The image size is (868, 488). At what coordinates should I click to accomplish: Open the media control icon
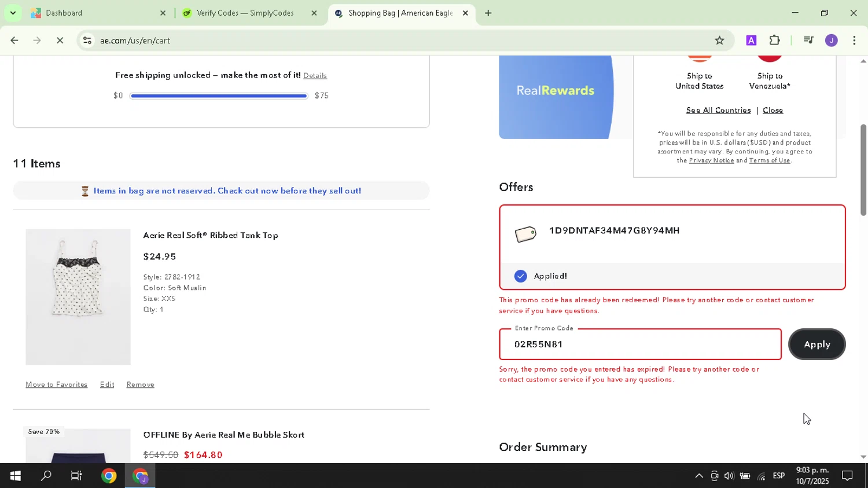pos(808,41)
